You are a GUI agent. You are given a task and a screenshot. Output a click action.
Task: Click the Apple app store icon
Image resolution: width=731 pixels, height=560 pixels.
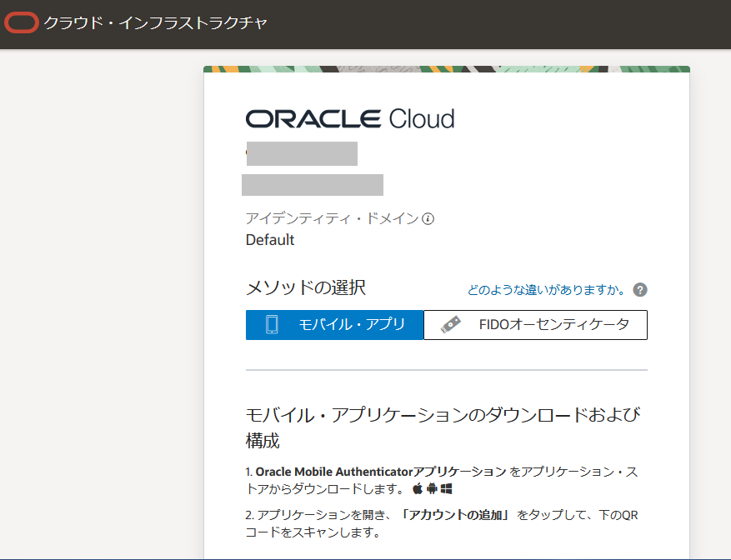tap(418, 488)
